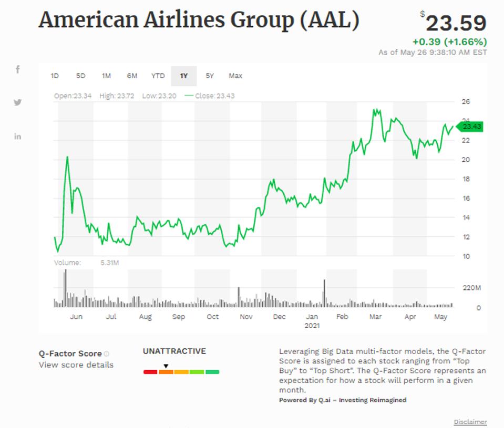The width and height of the screenshot is (504, 428).
Task: Show the 1M chart range
Action: point(106,76)
